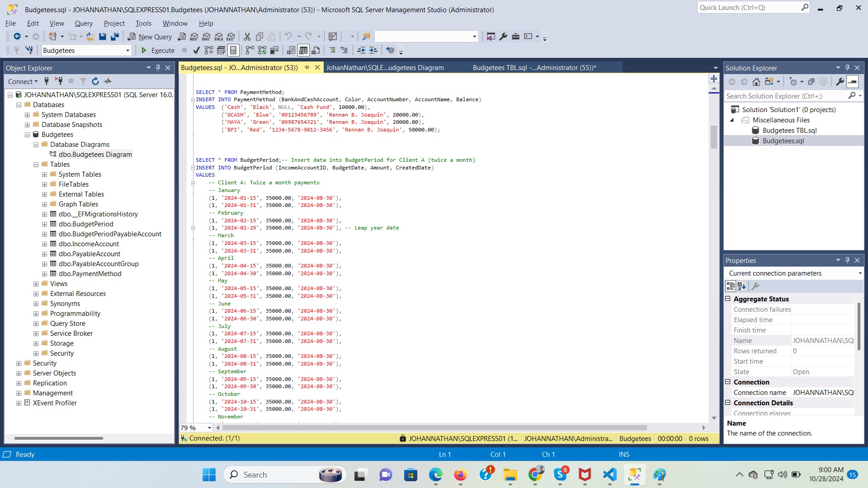Click the Execute button

click(x=157, y=51)
